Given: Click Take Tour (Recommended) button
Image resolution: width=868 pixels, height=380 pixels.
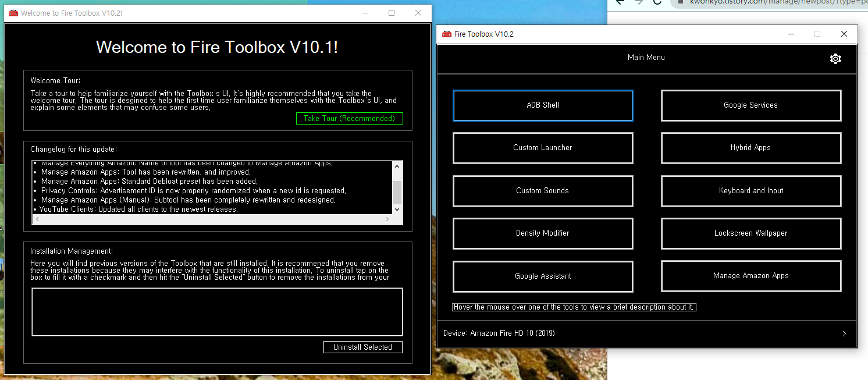Looking at the screenshot, I should point(349,119).
